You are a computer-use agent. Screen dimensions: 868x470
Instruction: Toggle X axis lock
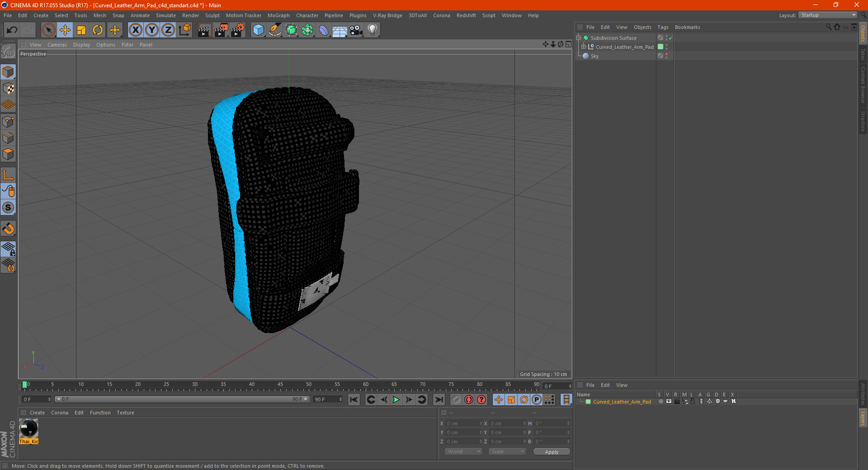point(135,30)
